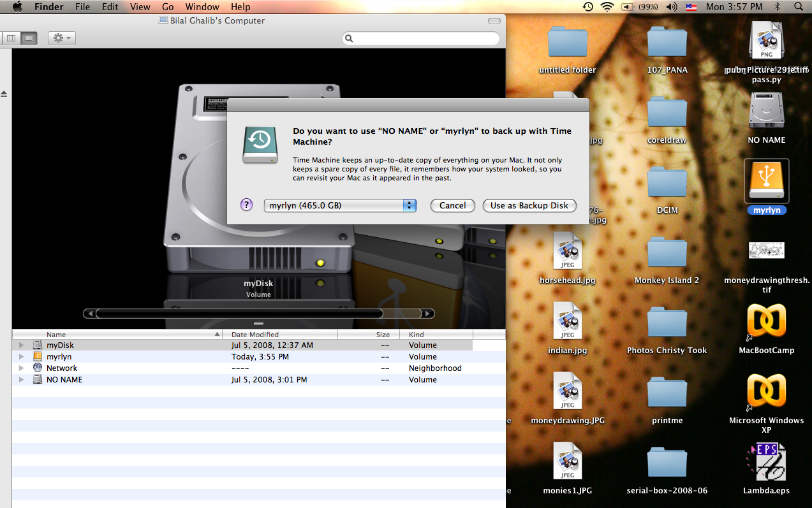
Task: Click the purple help button in dialog
Action: click(x=247, y=205)
